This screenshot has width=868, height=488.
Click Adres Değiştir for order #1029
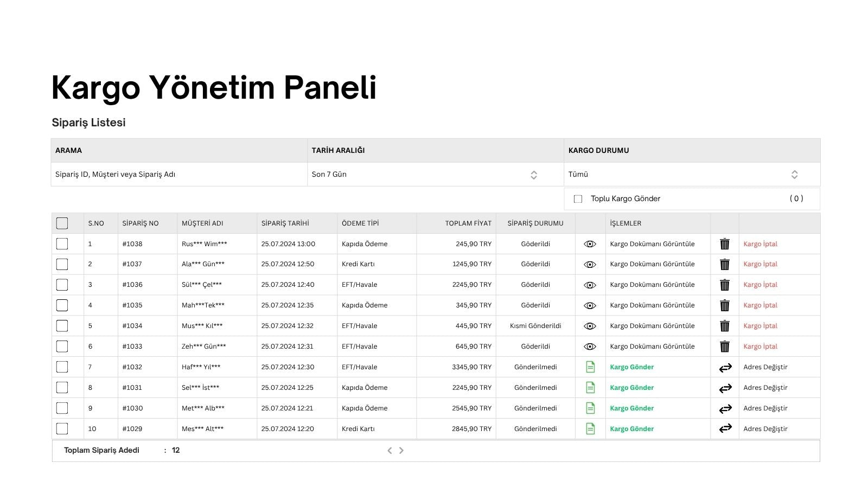click(x=765, y=429)
